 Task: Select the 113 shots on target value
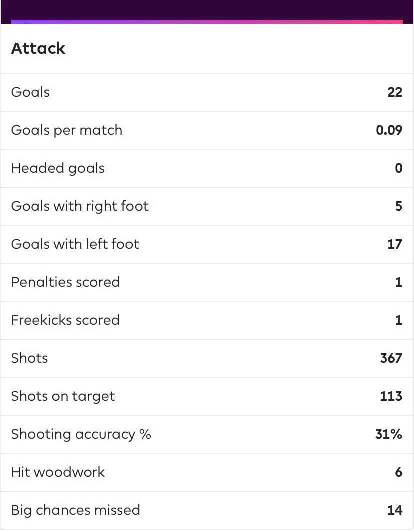click(391, 396)
